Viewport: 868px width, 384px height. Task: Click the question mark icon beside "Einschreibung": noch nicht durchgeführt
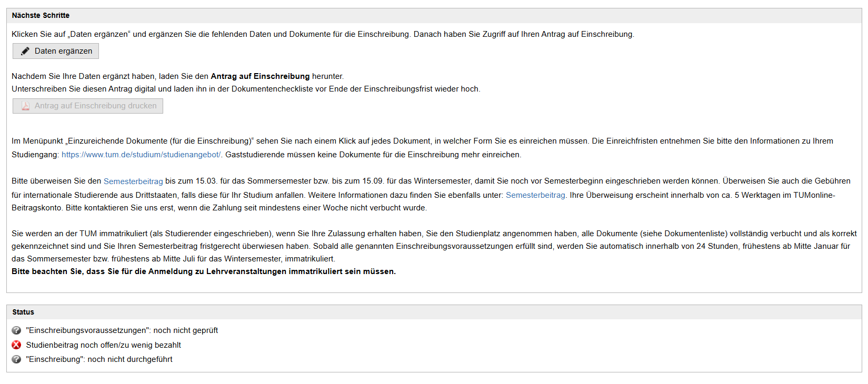point(16,359)
